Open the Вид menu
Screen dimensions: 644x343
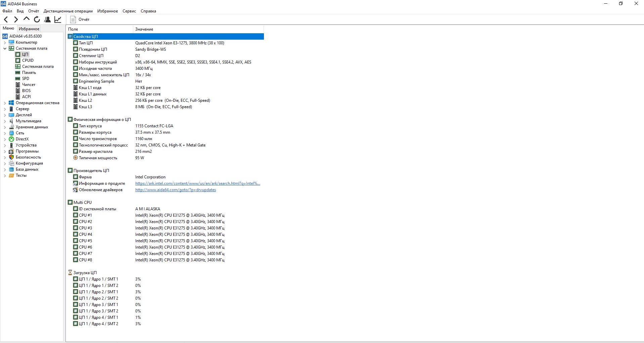click(x=20, y=11)
